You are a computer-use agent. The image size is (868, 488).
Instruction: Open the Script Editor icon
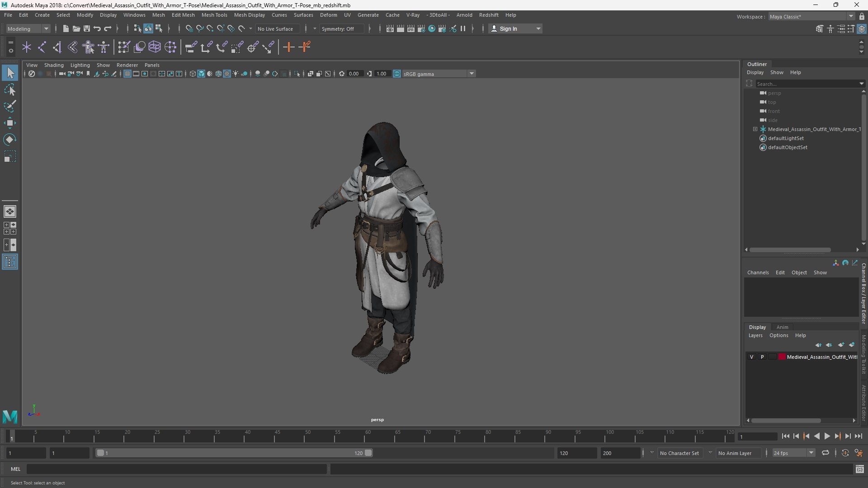(860, 469)
